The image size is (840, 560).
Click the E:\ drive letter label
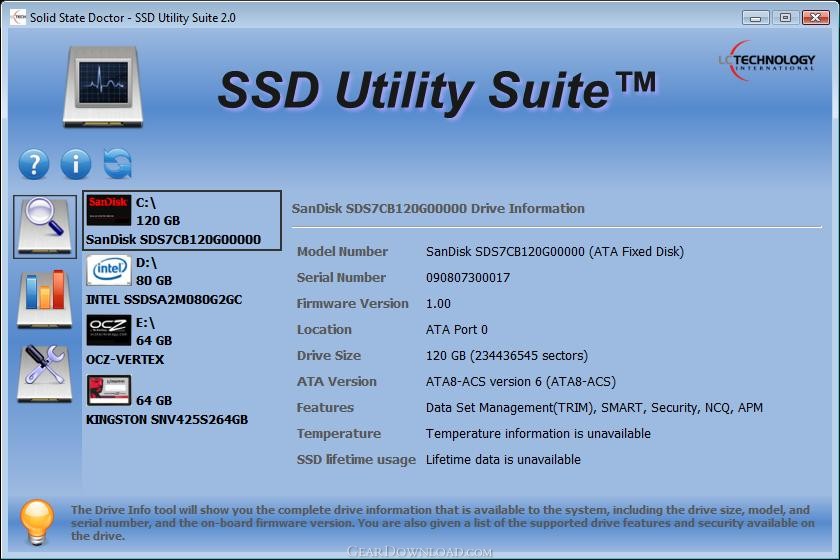point(145,323)
